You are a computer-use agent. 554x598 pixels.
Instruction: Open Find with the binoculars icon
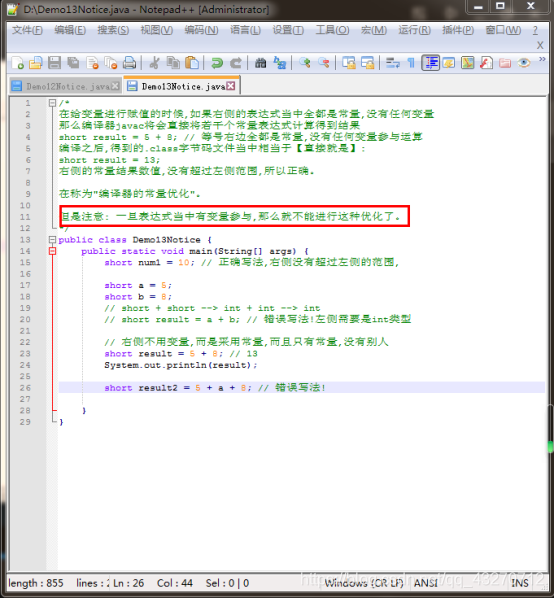tap(261, 63)
